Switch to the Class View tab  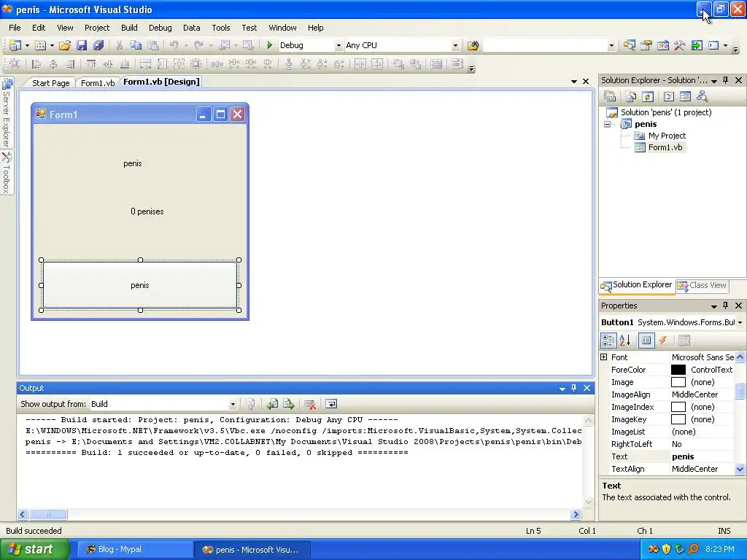pyautogui.click(x=703, y=285)
